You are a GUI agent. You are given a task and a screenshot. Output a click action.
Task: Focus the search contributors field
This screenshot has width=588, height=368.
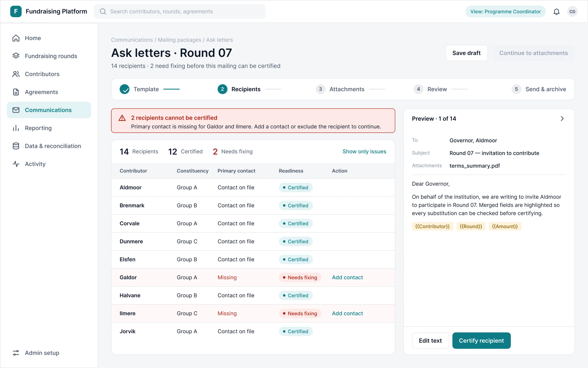pyautogui.click(x=180, y=12)
